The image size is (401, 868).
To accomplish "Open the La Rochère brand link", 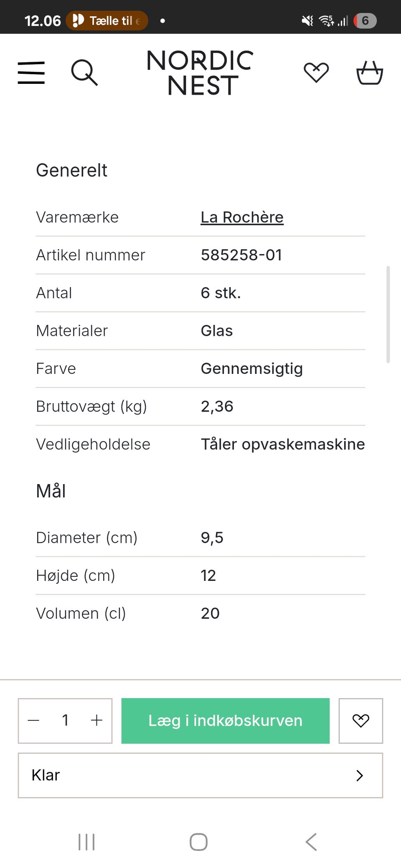I will coord(242,217).
